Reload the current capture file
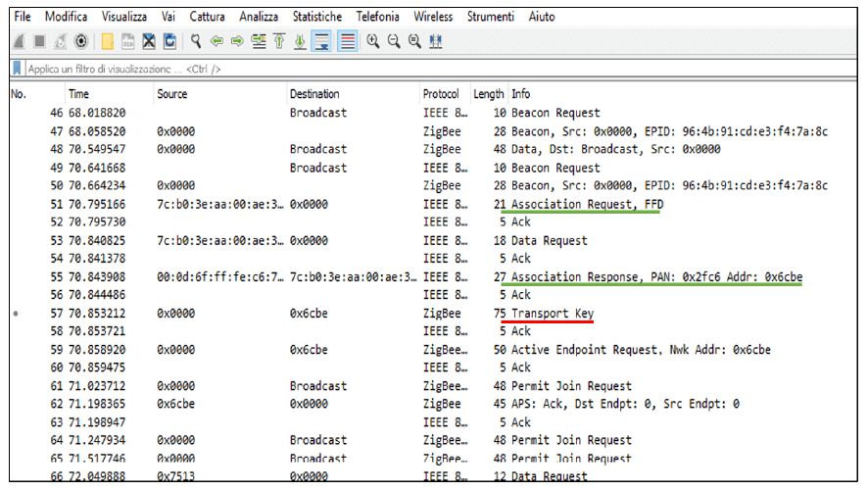868x491 pixels. [169, 42]
